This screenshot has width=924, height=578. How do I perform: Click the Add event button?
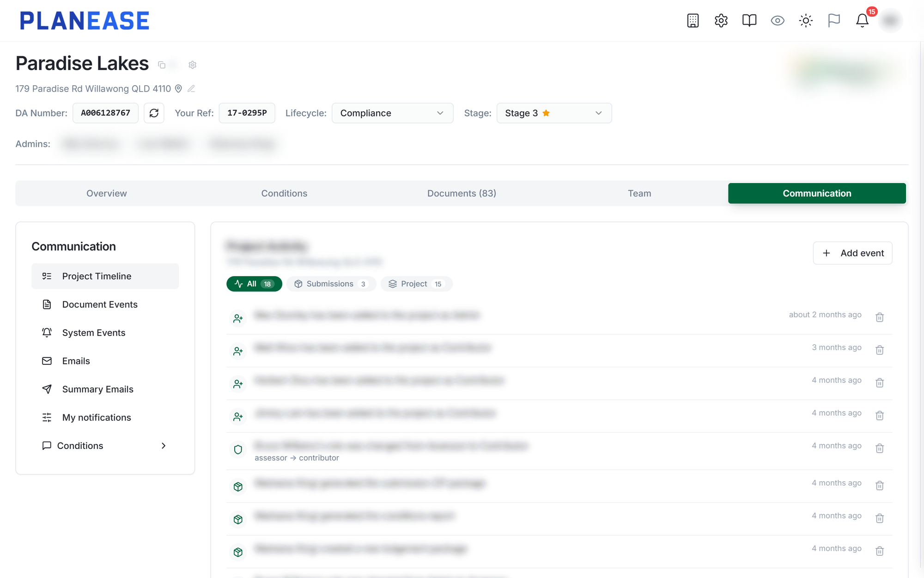point(852,253)
